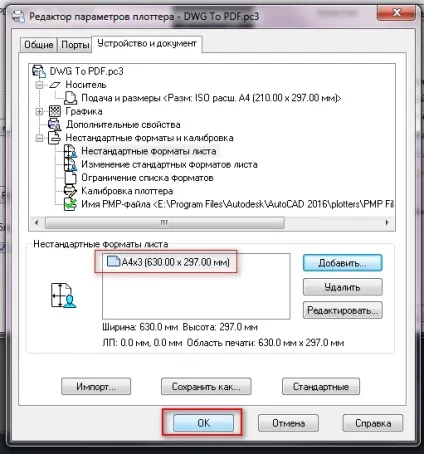424x454 pixels.
Task: Click the Графика checkered icon
Action: [55, 111]
